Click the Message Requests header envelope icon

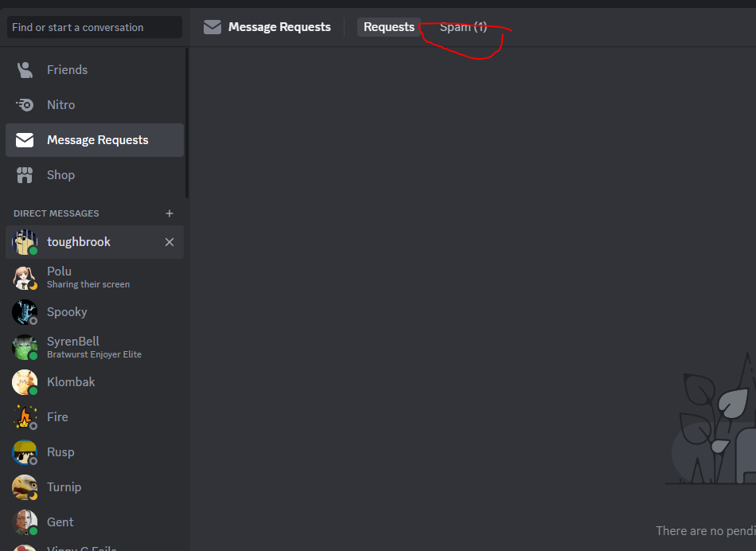212,27
